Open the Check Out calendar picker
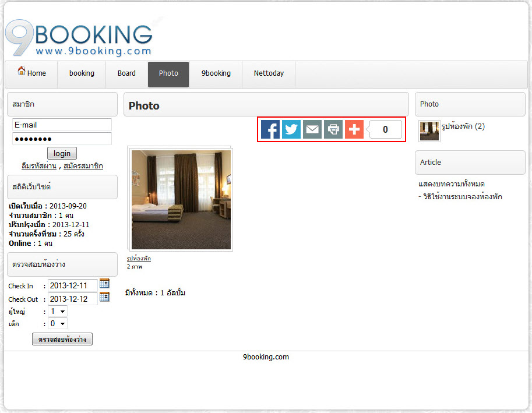Viewport: 532px width, 413px height. [x=104, y=296]
